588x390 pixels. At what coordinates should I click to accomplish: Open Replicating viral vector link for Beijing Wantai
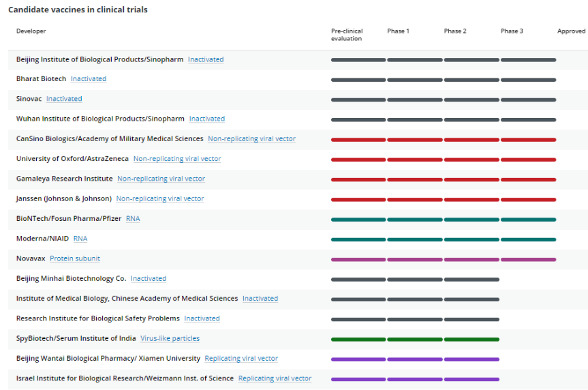click(x=241, y=358)
